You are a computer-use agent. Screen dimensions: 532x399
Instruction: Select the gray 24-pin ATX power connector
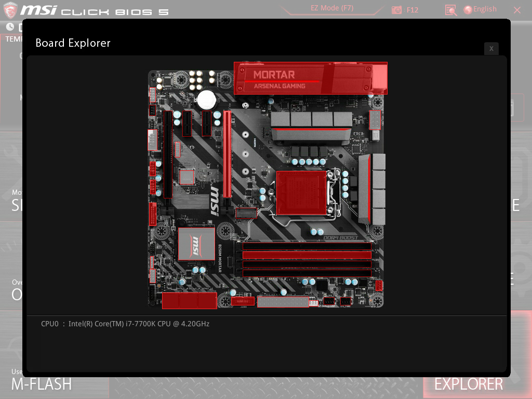(283, 301)
